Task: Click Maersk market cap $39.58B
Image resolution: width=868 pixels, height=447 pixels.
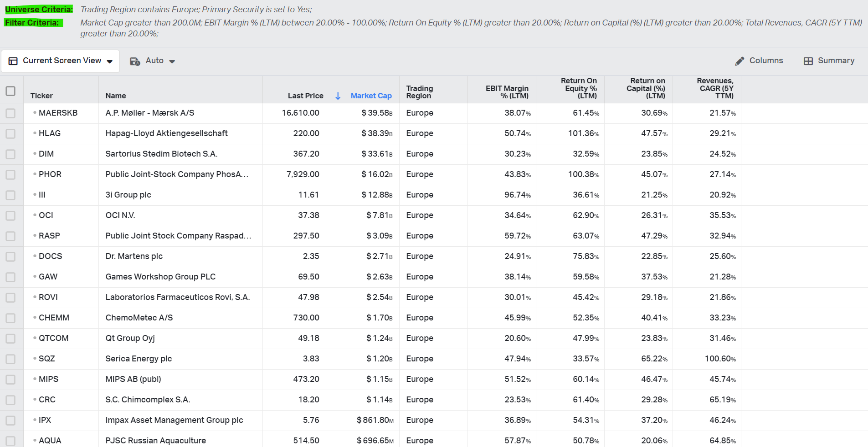Action: (x=377, y=113)
